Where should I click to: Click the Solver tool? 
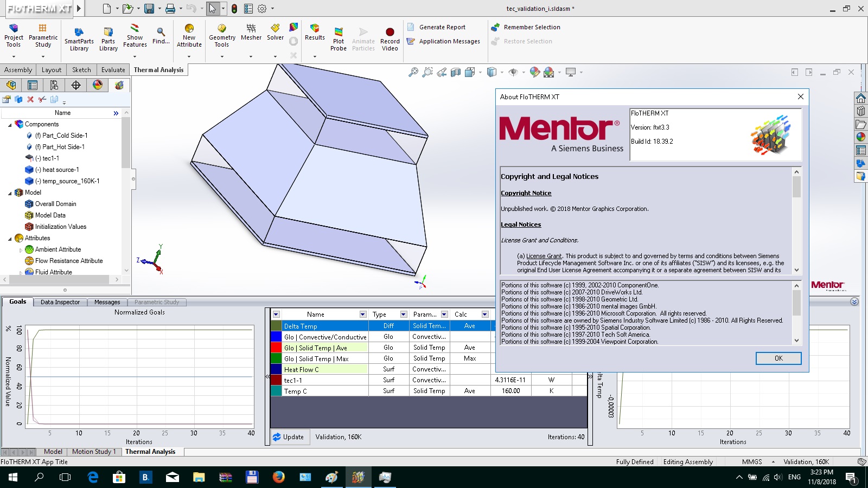point(275,33)
